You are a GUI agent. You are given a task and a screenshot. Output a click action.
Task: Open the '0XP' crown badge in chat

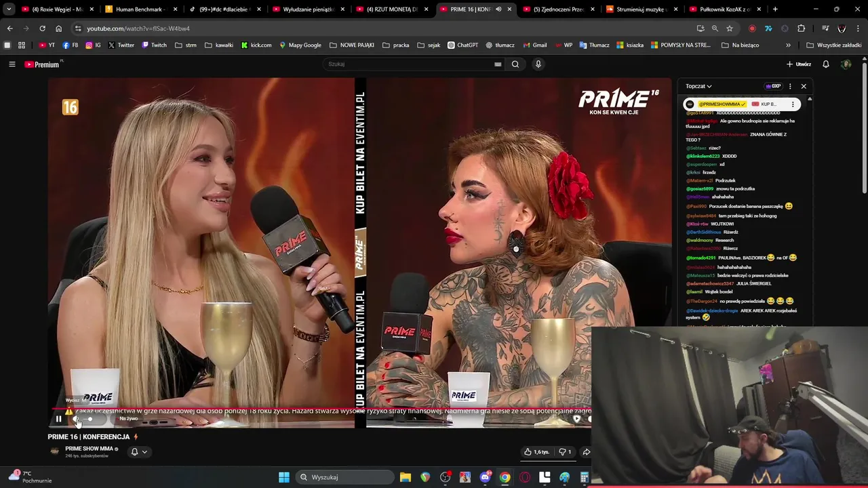pyautogui.click(x=772, y=86)
